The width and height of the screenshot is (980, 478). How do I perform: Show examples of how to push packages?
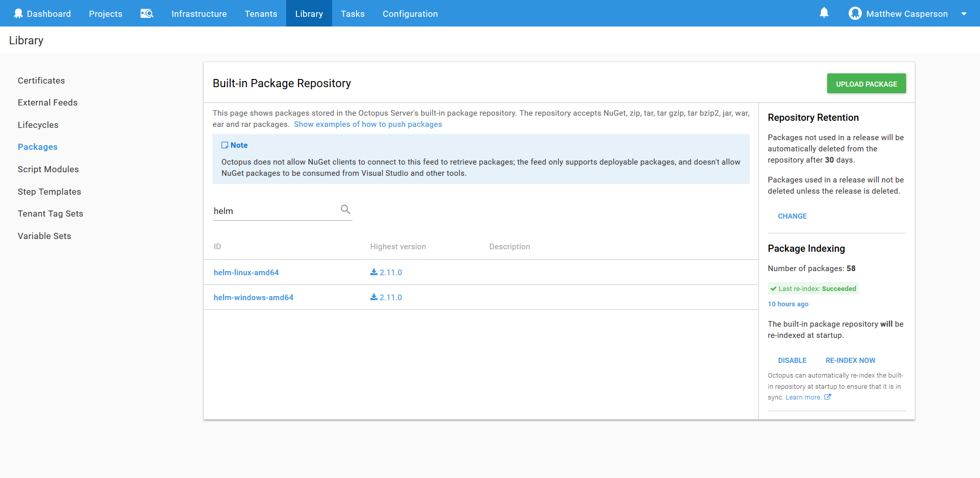pyautogui.click(x=368, y=124)
